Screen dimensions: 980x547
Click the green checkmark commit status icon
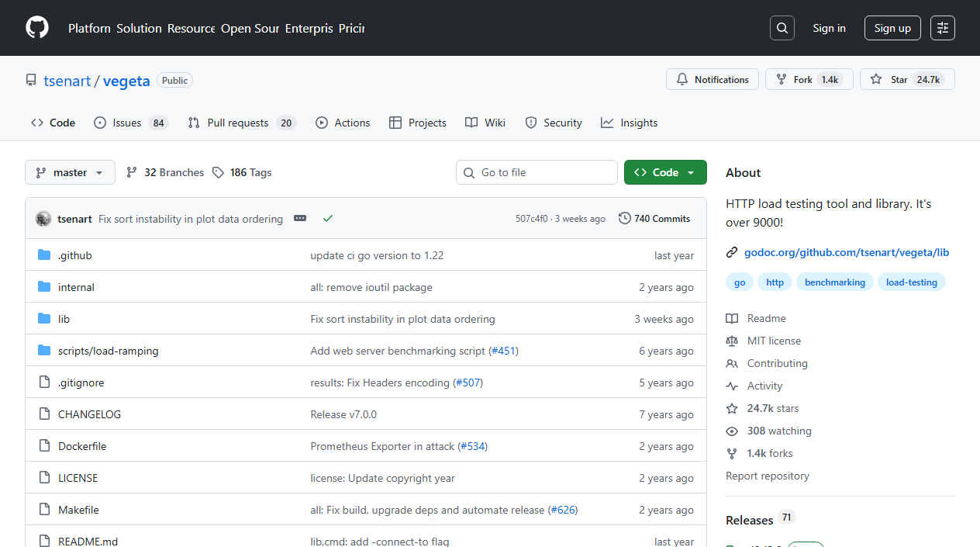pyautogui.click(x=328, y=219)
